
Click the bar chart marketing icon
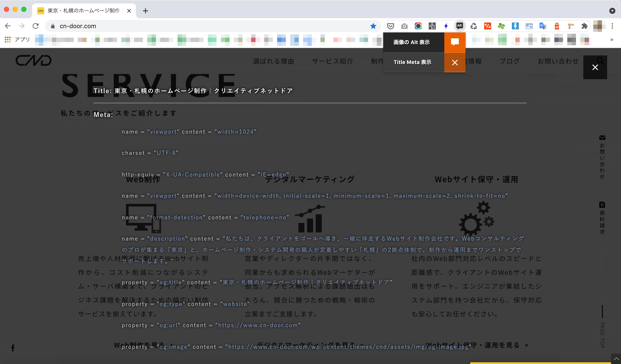coord(310,218)
